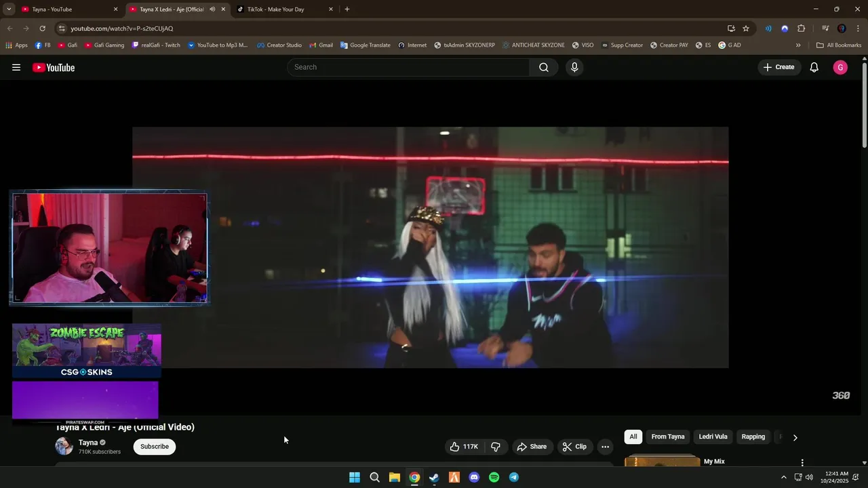Close the TikTok tab

coord(331,9)
